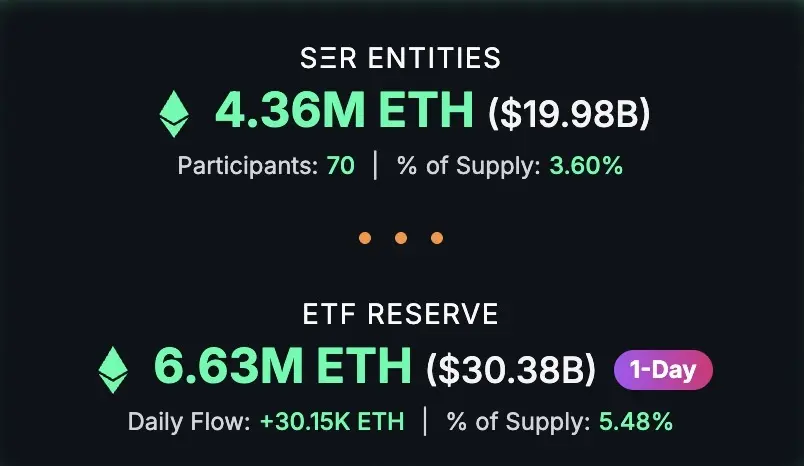
Task: Select the Participants count 70
Action: 340,166
